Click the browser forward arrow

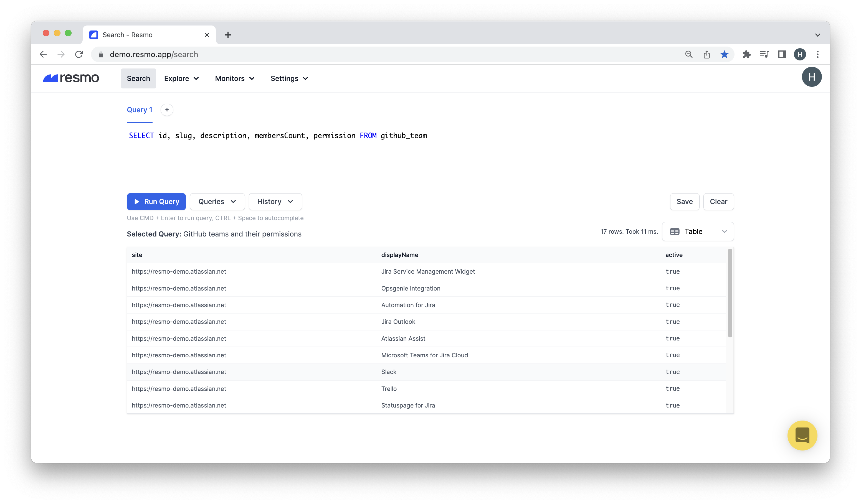click(61, 54)
